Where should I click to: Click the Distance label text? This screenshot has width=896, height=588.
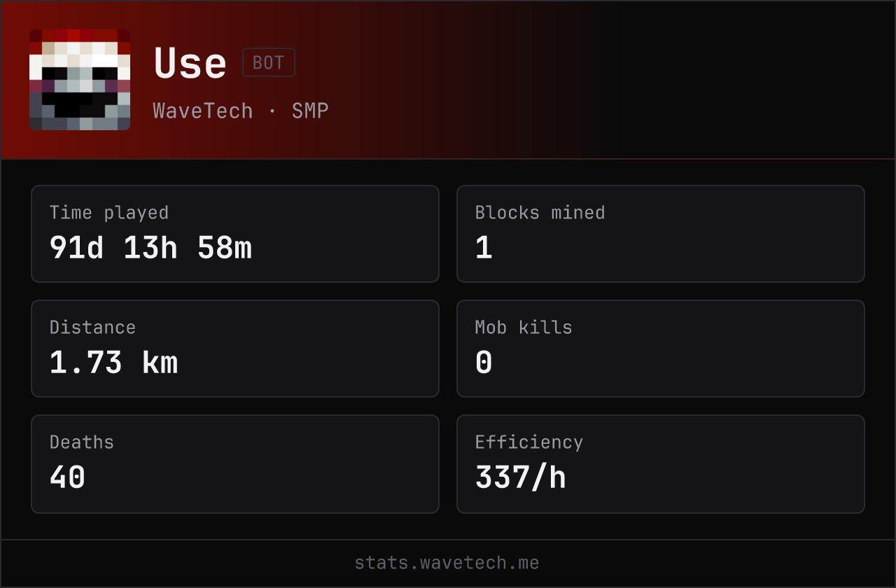[92, 328]
